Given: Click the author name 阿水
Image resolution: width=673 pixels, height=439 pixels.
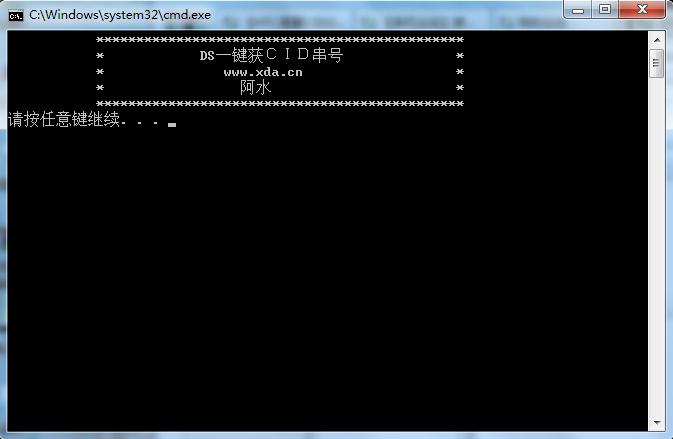Looking at the screenshot, I should click(x=255, y=88).
